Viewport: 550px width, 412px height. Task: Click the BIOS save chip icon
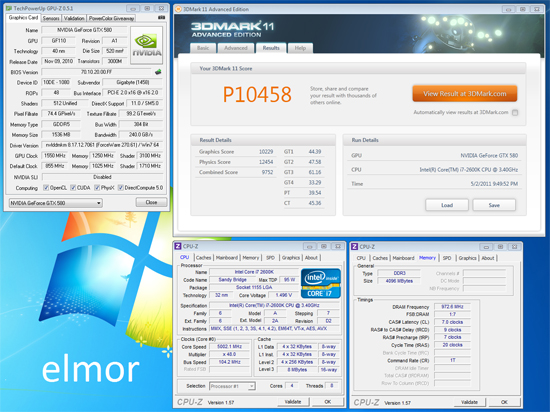tap(158, 72)
